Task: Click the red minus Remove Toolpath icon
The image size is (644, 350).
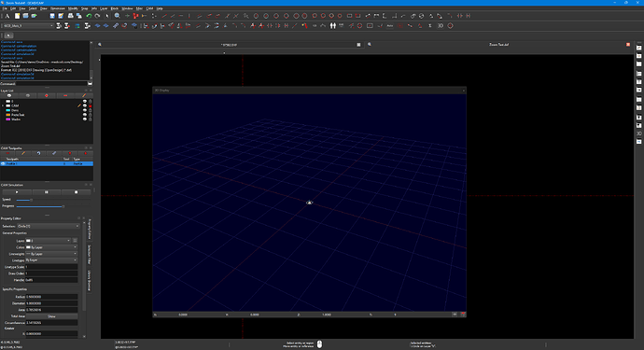Action: pos(7,153)
